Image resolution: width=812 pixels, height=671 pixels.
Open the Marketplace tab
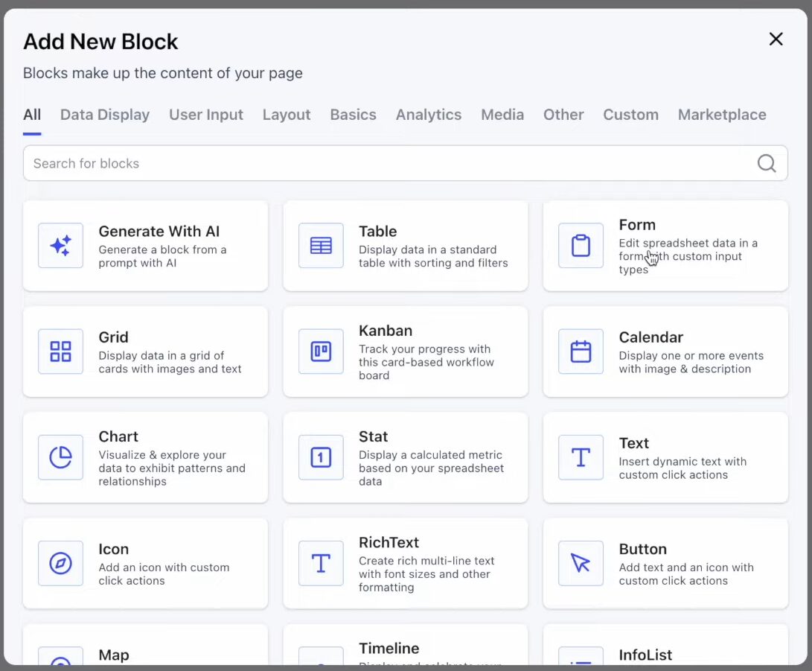pyautogui.click(x=722, y=115)
